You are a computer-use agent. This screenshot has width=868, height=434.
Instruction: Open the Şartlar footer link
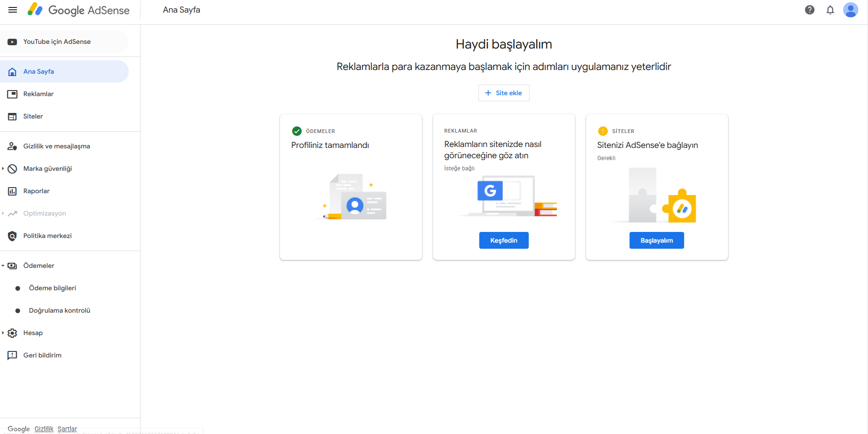tap(67, 429)
